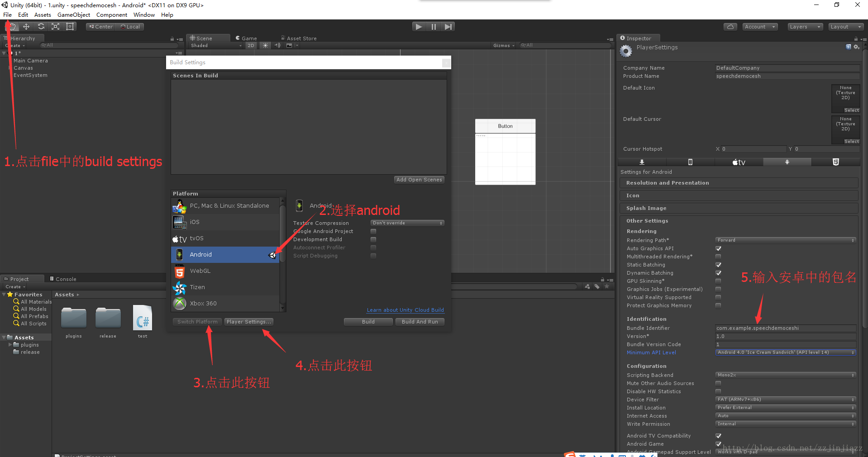Choose WebGL platform in list
The image size is (868, 457).
click(x=225, y=271)
